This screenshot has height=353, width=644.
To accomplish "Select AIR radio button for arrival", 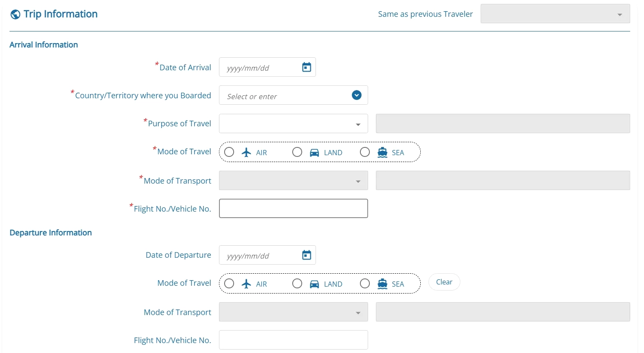I will tap(229, 152).
